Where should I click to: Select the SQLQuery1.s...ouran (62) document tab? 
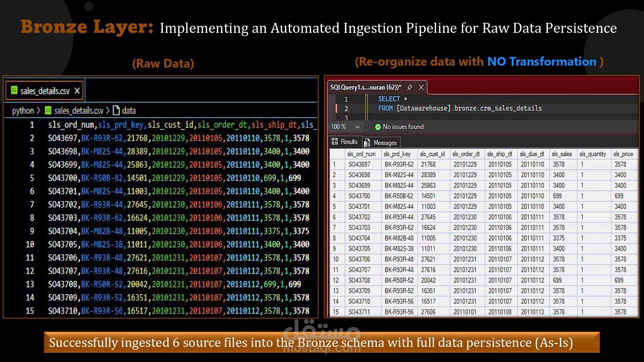tap(365, 87)
